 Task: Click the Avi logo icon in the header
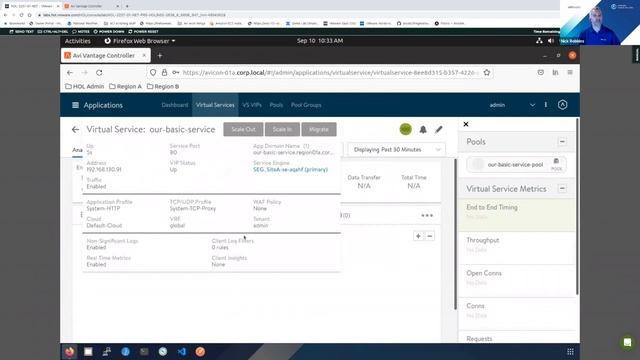point(562,105)
